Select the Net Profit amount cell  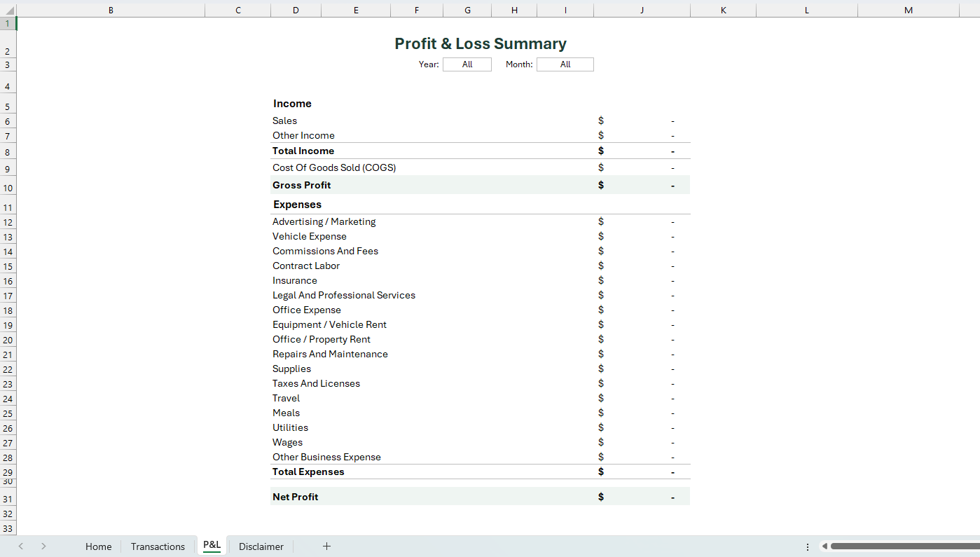pos(642,497)
